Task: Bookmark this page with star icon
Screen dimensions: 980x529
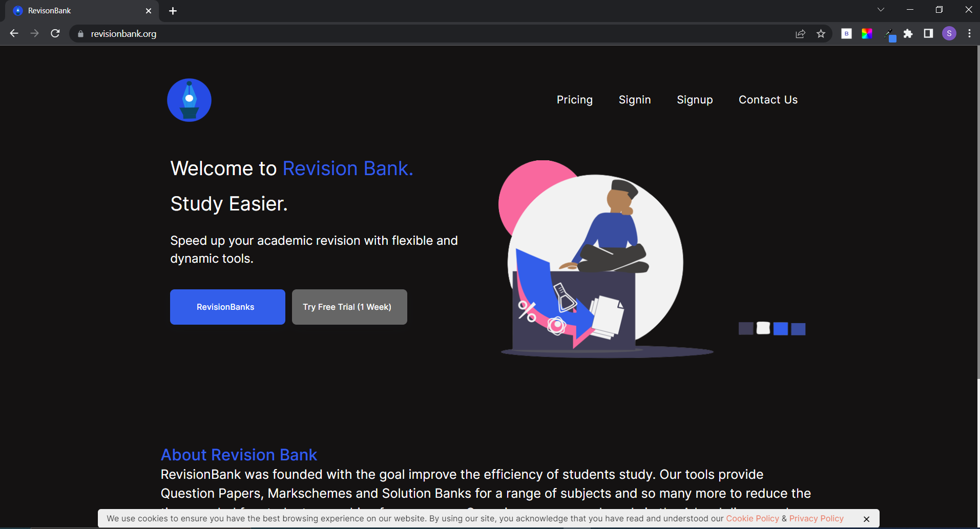Action: (x=821, y=34)
